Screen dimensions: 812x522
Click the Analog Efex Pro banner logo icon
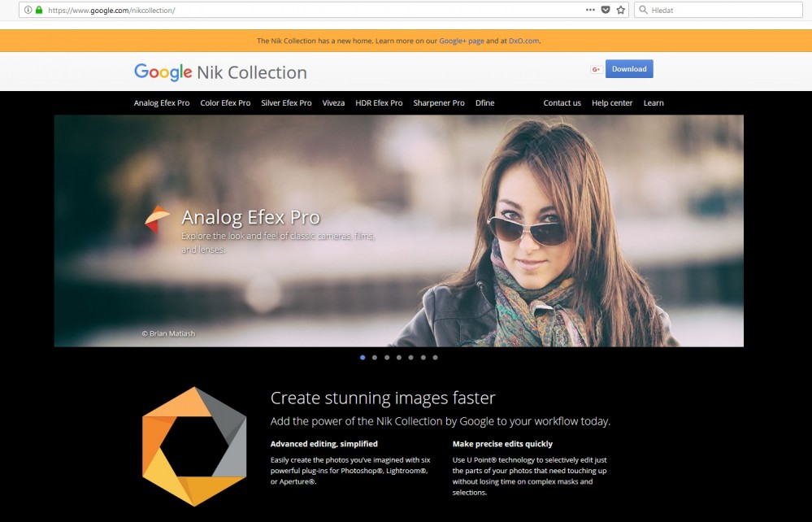pyautogui.click(x=157, y=218)
